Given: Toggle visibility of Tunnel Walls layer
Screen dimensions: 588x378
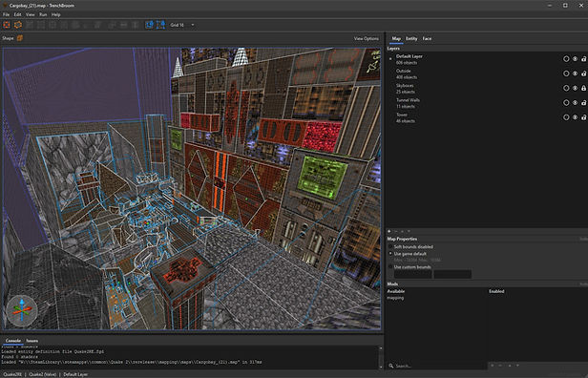Looking at the screenshot, I should pyautogui.click(x=575, y=103).
